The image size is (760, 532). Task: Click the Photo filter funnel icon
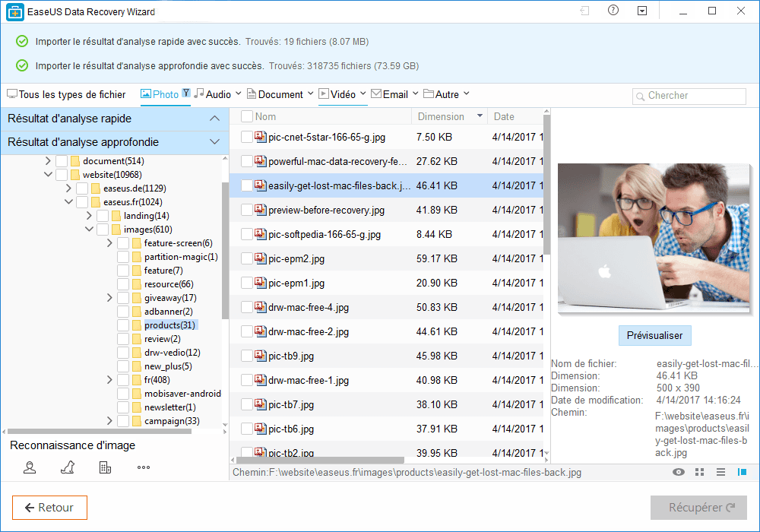[186, 93]
